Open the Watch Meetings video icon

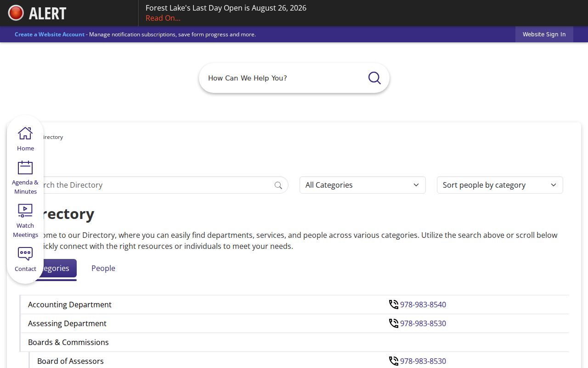click(25, 211)
